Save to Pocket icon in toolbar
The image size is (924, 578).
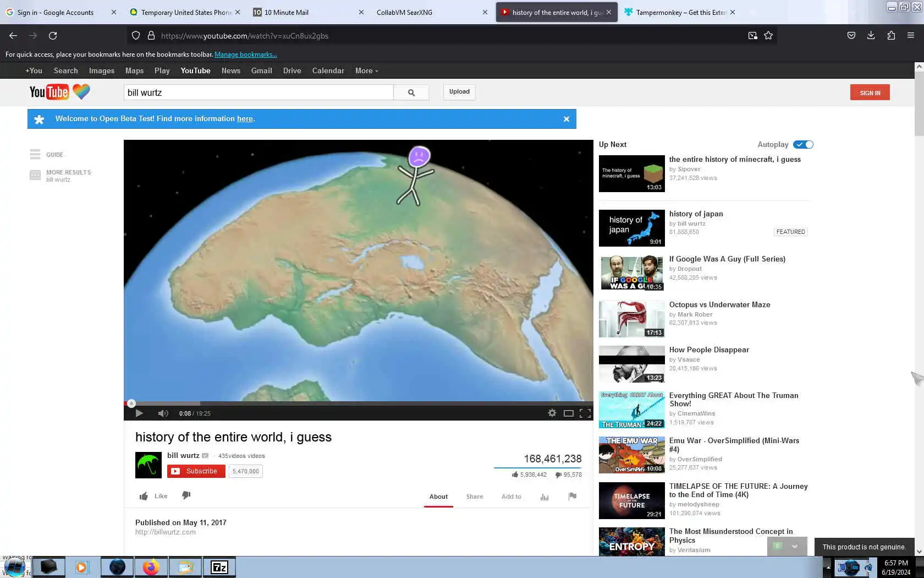(851, 36)
